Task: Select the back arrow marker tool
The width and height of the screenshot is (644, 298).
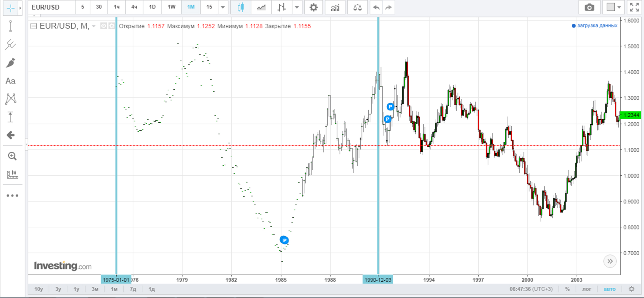Action: pos(11,135)
